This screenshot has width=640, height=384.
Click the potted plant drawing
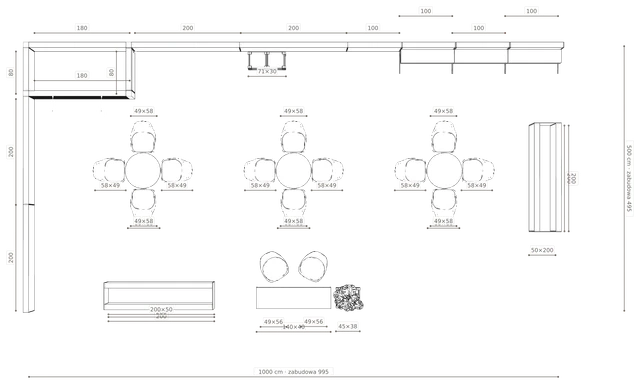(348, 298)
